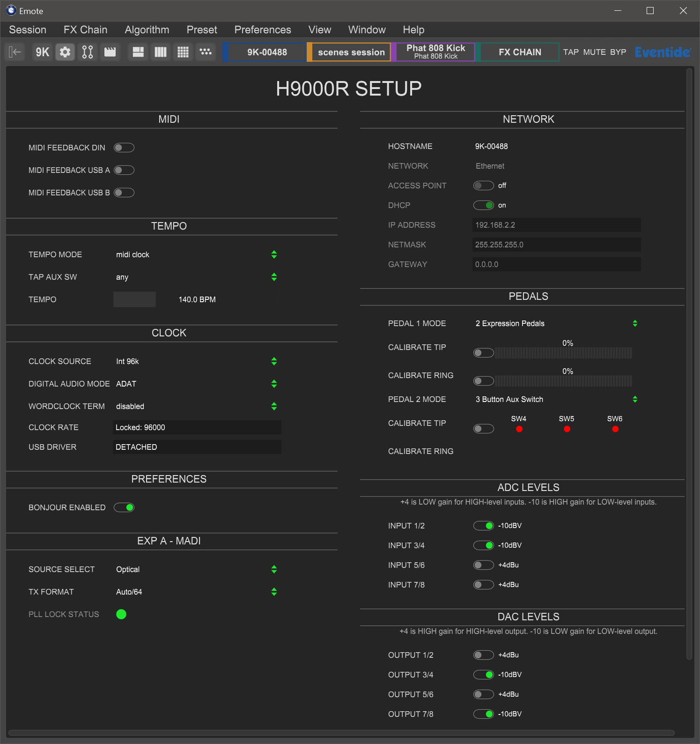Click the SW4 red indicator

[519, 429]
